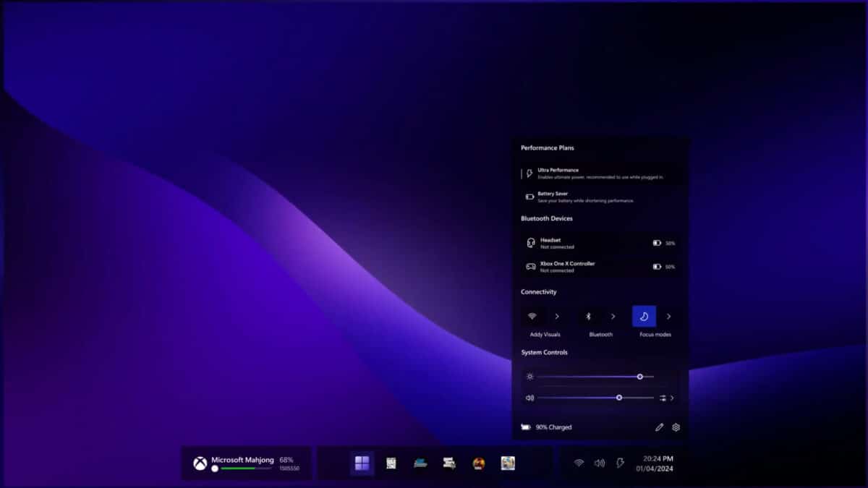Screen dimensions: 868x488
Task: Click the 90% Charged battery status
Action: tap(553, 427)
